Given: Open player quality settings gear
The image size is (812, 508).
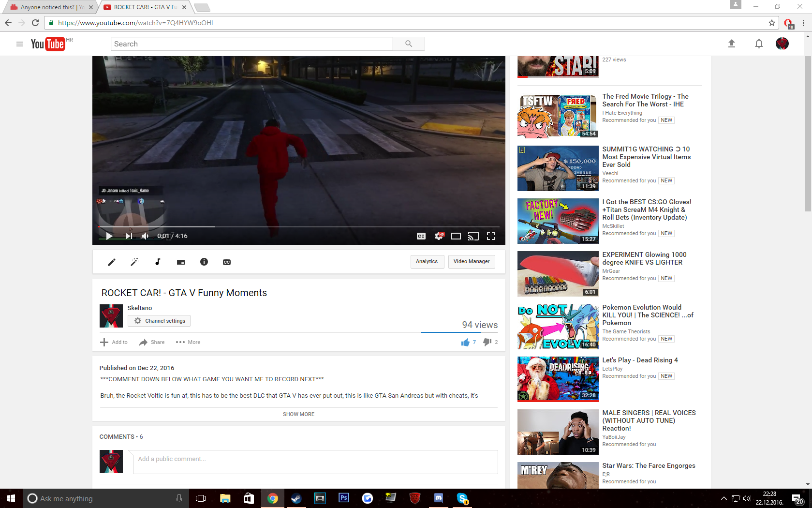Looking at the screenshot, I should tap(439, 236).
